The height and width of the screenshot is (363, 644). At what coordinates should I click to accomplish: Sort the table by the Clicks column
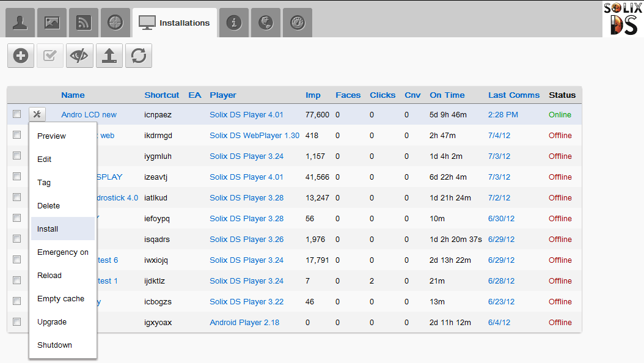[382, 95]
